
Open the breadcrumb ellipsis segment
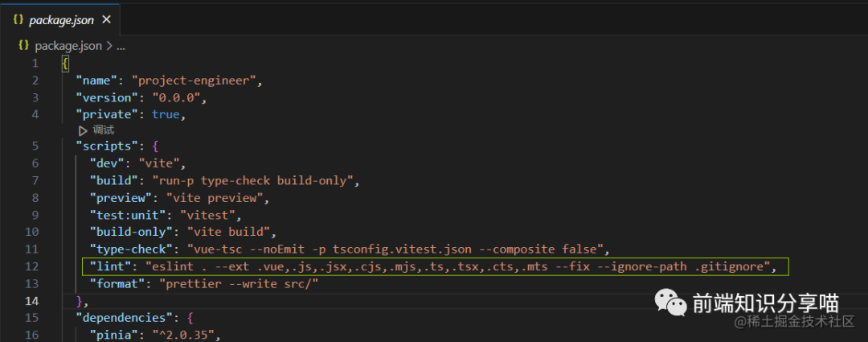click(x=121, y=46)
